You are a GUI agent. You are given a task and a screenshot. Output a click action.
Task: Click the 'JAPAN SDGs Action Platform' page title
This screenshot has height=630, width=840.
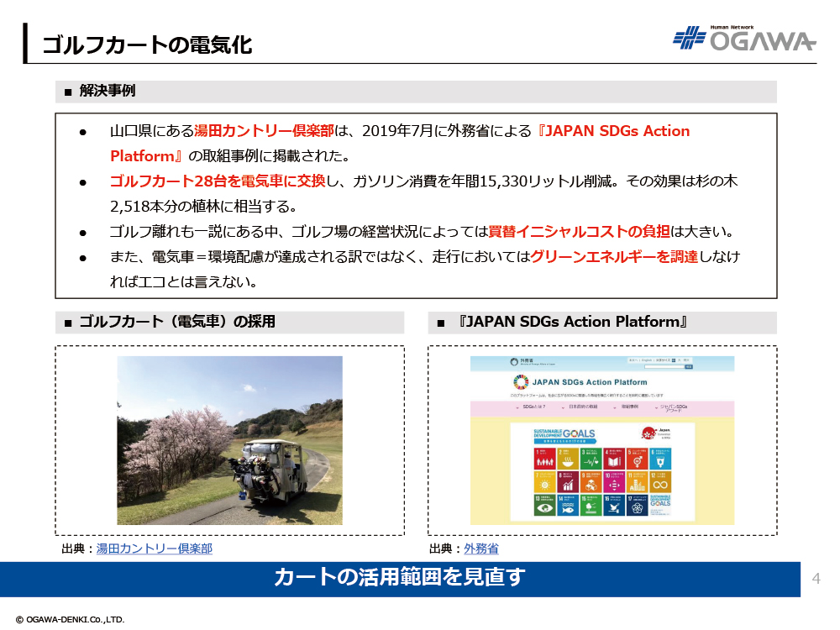[590, 382]
